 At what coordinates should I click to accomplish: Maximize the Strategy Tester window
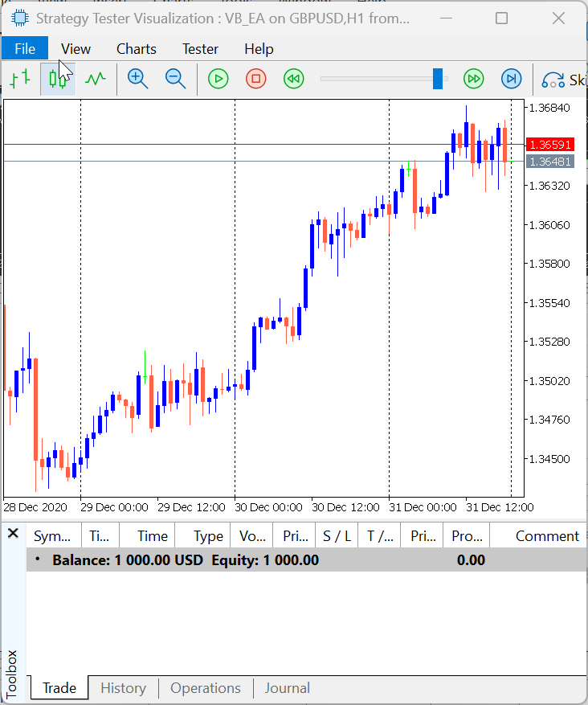tap(501, 18)
